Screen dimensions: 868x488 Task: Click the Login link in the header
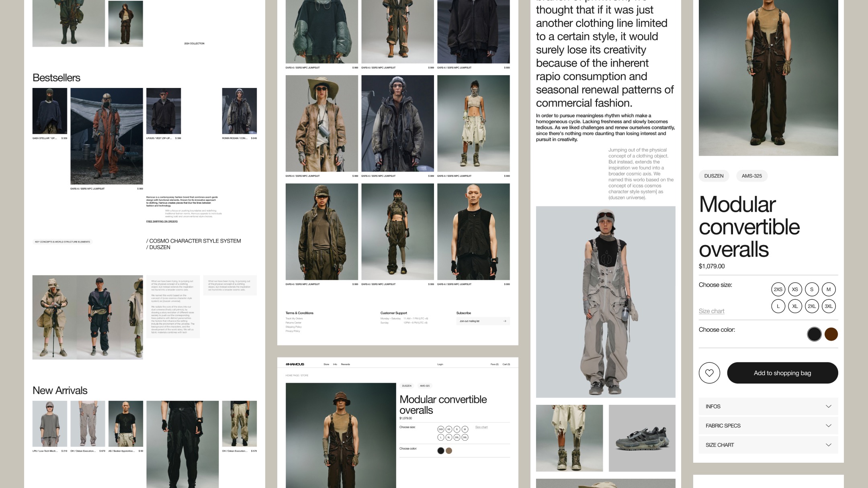pyautogui.click(x=440, y=364)
